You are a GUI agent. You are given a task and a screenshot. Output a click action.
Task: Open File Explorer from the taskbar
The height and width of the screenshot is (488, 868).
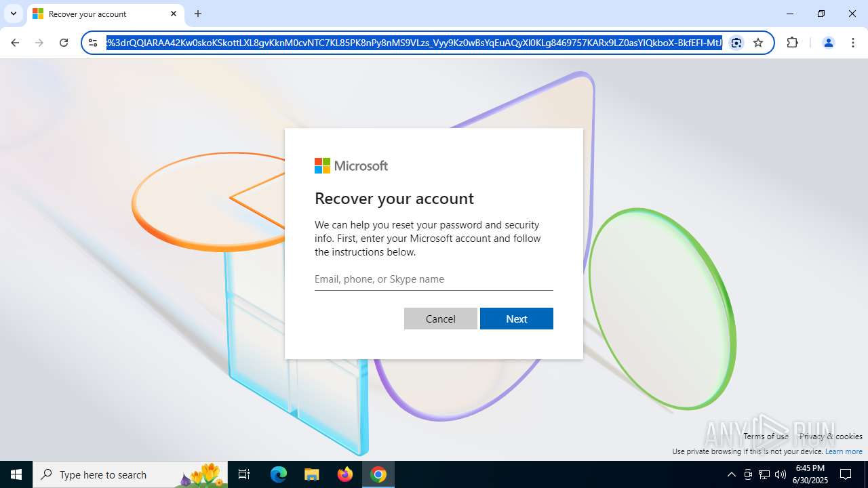click(x=311, y=474)
